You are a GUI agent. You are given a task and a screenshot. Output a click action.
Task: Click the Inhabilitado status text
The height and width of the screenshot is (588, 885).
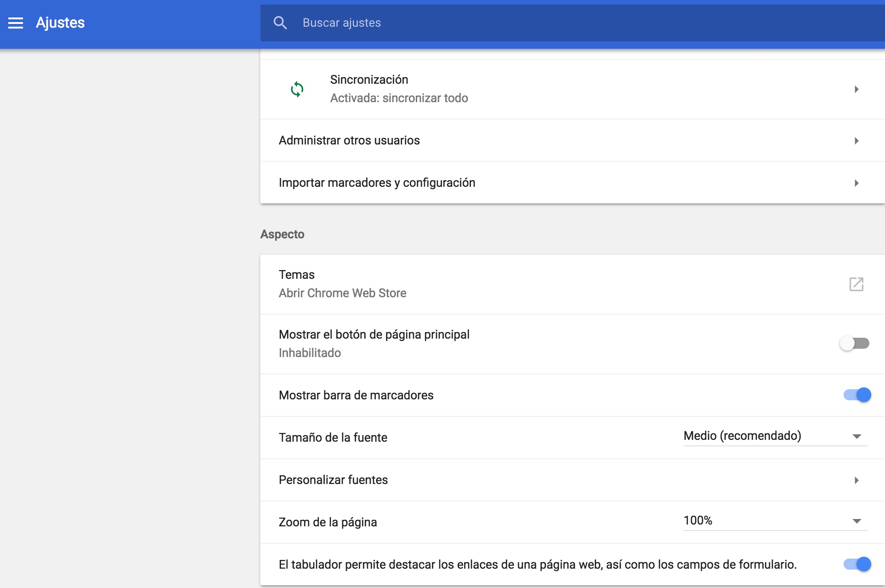click(x=310, y=353)
